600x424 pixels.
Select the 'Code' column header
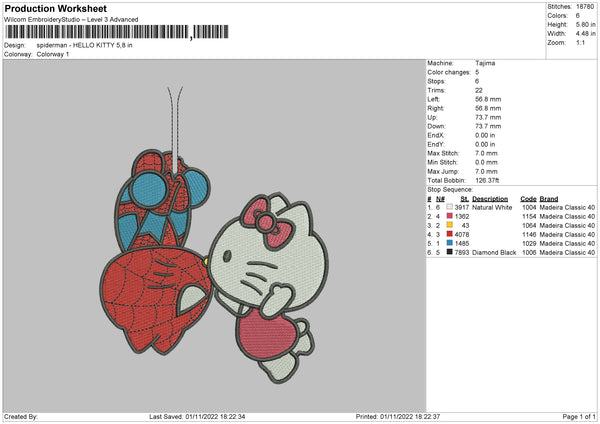tap(528, 199)
